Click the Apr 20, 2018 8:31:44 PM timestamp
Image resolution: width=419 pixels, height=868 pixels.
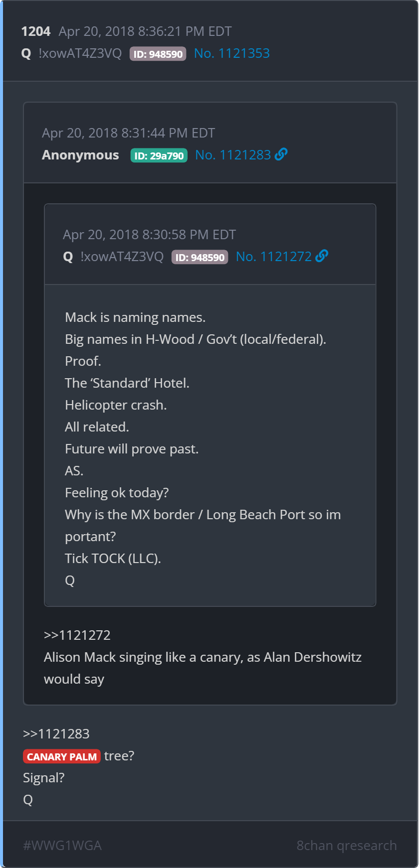pos(129,133)
